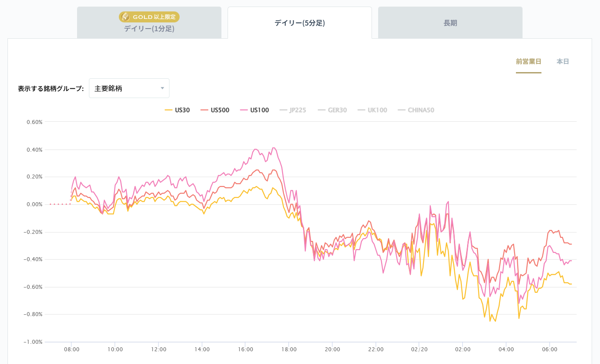600x364 pixels.
Task: Click the 06:00 x-axis label
Action: click(x=550, y=349)
